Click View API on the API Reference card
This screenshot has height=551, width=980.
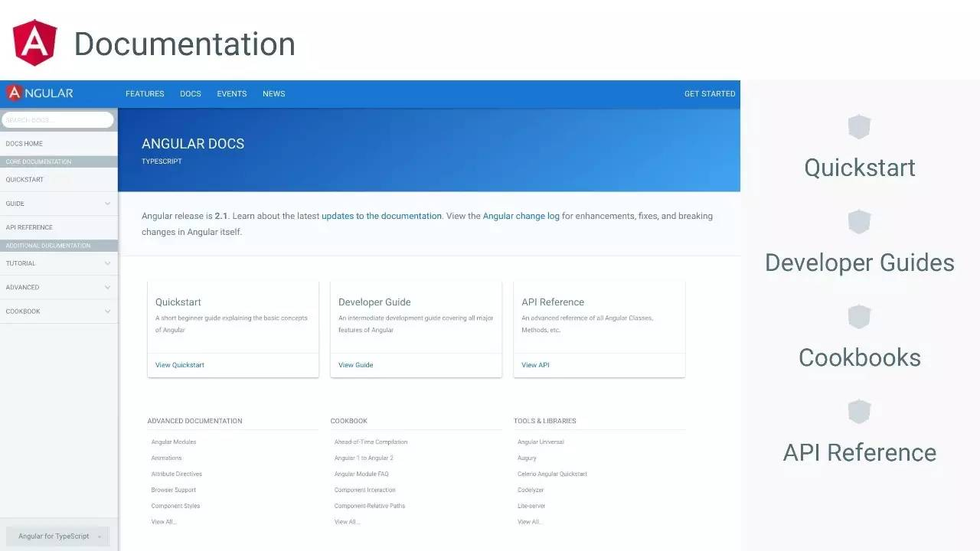click(x=535, y=365)
